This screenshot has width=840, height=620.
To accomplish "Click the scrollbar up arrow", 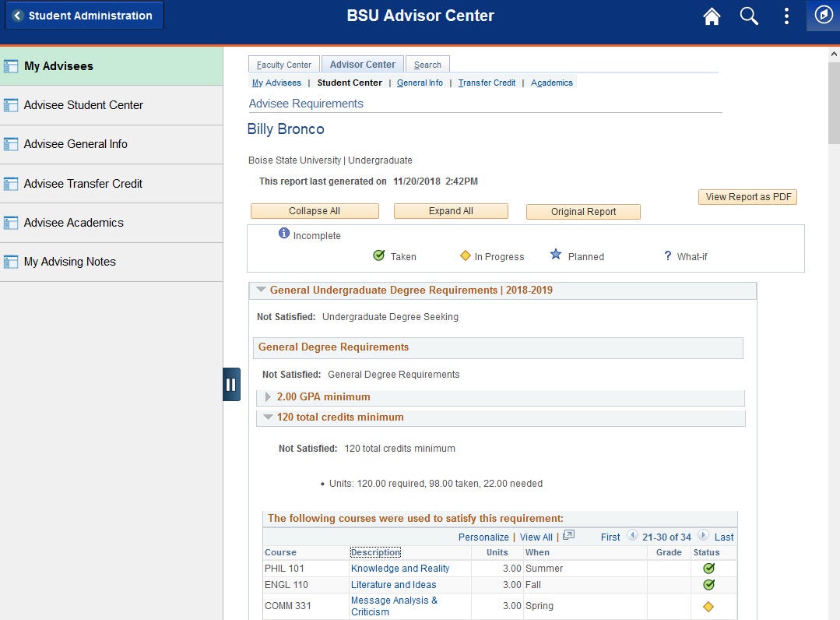I will coord(834,54).
